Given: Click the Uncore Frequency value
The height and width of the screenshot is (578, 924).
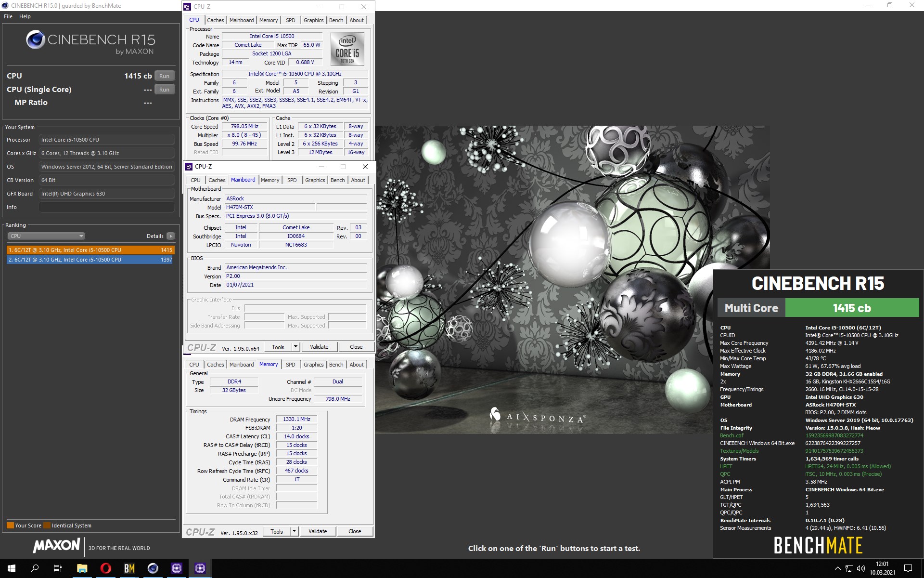Looking at the screenshot, I should (x=338, y=399).
